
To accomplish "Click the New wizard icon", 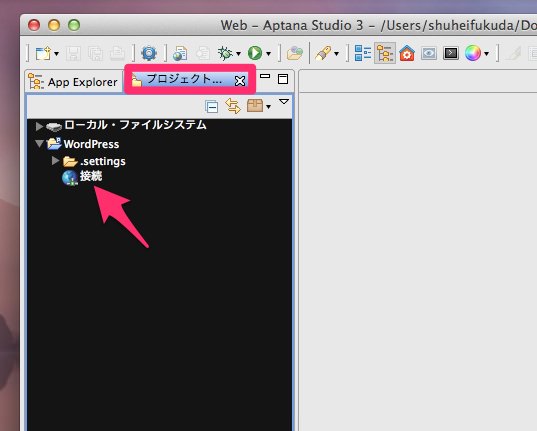I will (x=43, y=53).
